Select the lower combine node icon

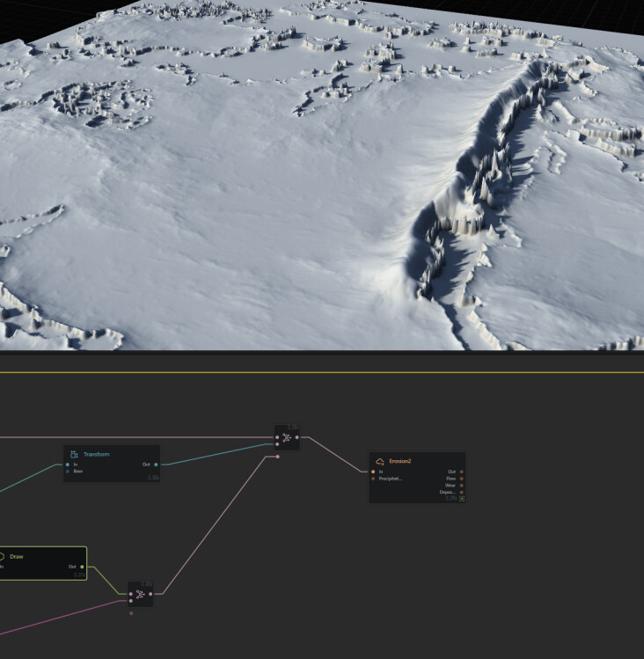(x=141, y=594)
